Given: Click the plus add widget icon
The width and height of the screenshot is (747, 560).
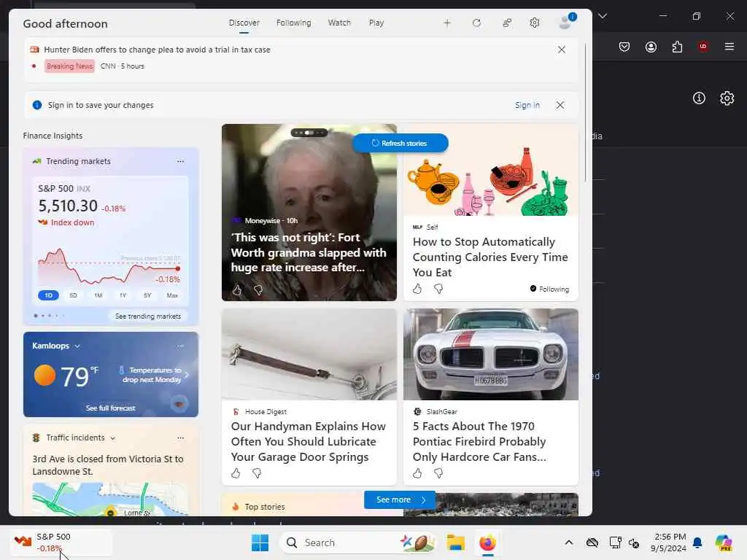Looking at the screenshot, I should (447, 23).
